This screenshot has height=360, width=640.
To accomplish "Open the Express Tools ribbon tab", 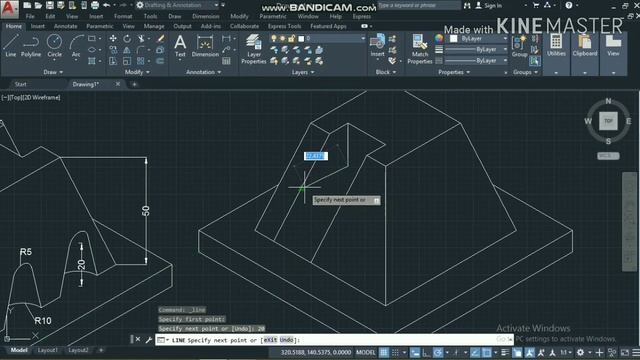I will coord(284,26).
